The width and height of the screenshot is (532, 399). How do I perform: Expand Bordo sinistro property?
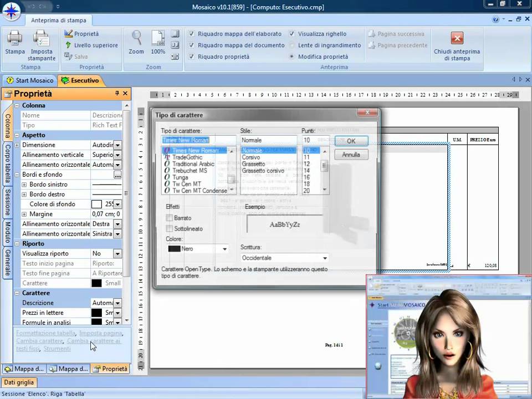click(24, 185)
